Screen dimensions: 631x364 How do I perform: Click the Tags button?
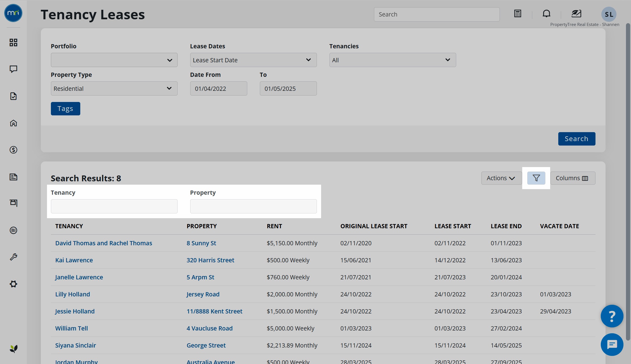click(65, 109)
